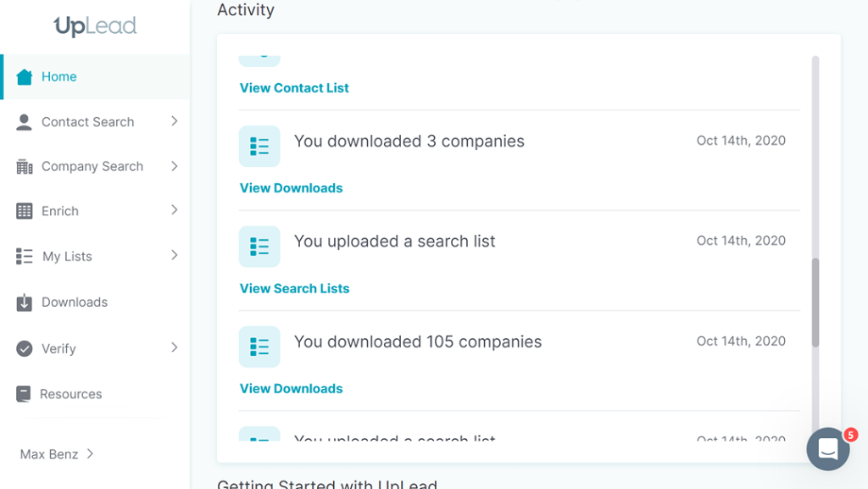Viewport: 868px width, 489px height.
Task: Expand the My Lists chevron
Action: pyautogui.click(x=174, y=255)
